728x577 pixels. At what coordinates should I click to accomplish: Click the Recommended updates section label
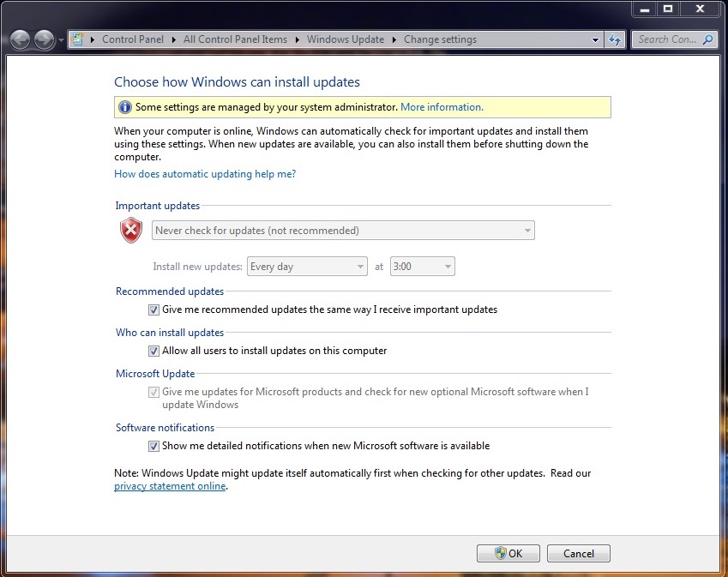click(170, 292)
